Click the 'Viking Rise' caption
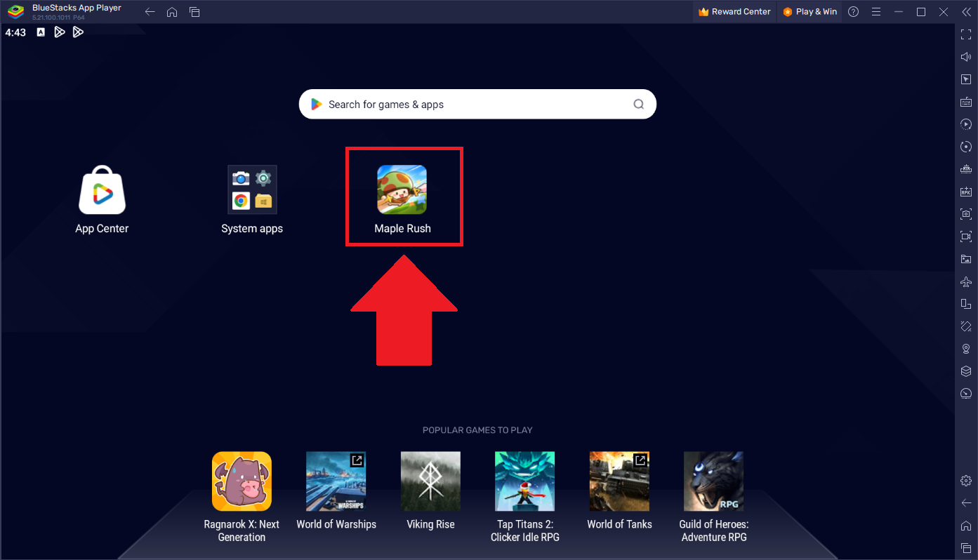 (x=430, y=524)
